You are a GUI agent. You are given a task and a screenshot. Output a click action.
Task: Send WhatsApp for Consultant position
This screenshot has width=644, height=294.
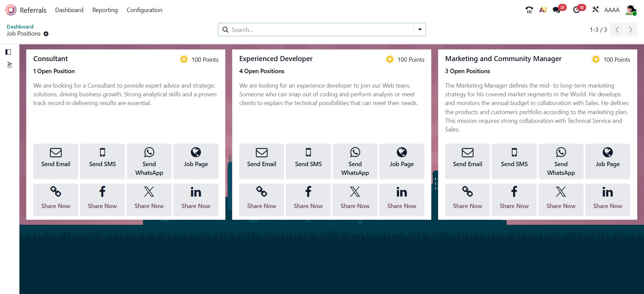pos(149,161)
